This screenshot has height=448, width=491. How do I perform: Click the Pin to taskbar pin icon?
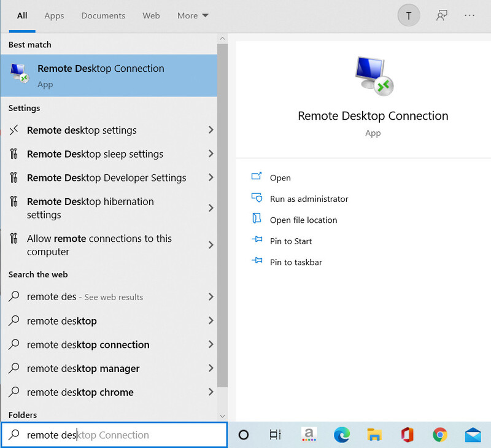[x=257, y=260]
